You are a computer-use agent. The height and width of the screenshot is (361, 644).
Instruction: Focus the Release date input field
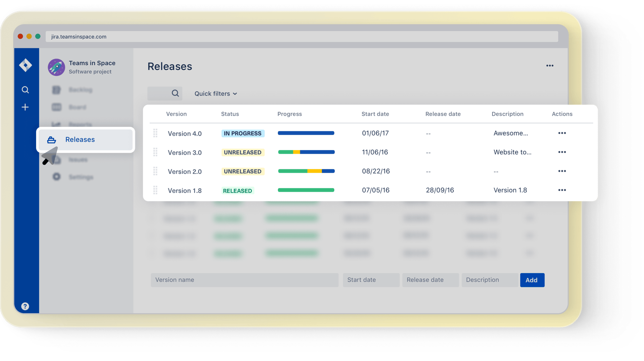pos(431,280)
